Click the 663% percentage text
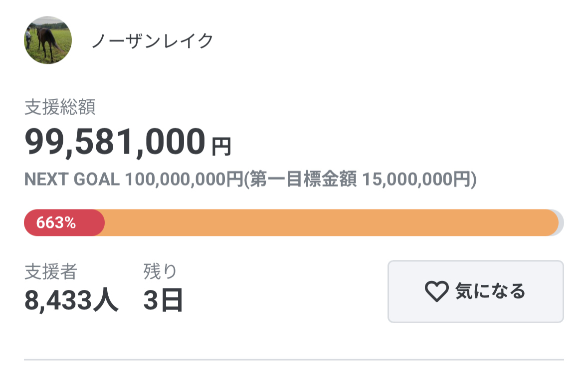 [56, 223]
